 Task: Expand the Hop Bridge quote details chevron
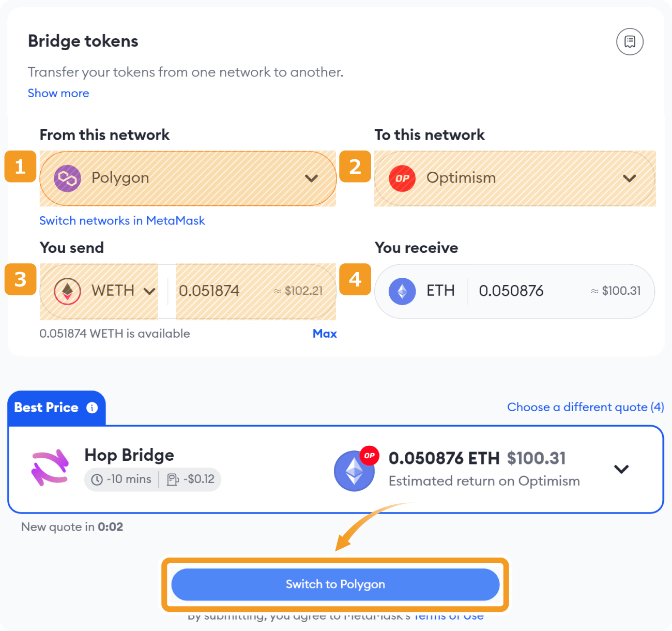coord(621,469)
